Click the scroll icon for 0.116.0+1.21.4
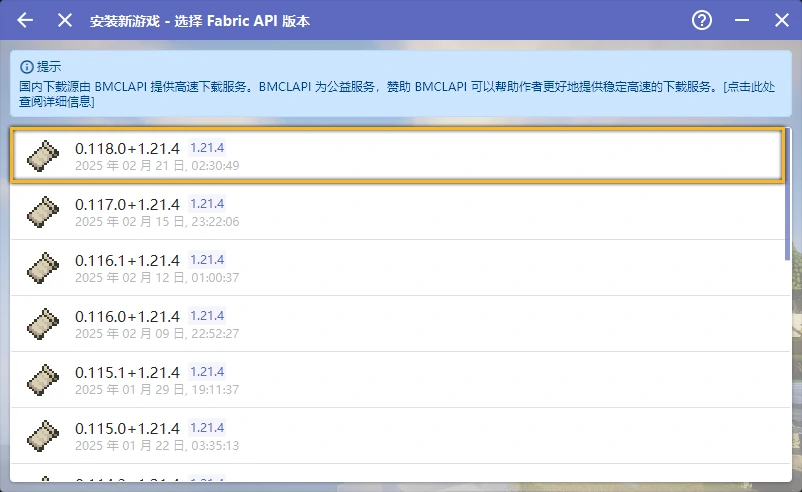This screenshot has height=492, width=802. point(43,324)
